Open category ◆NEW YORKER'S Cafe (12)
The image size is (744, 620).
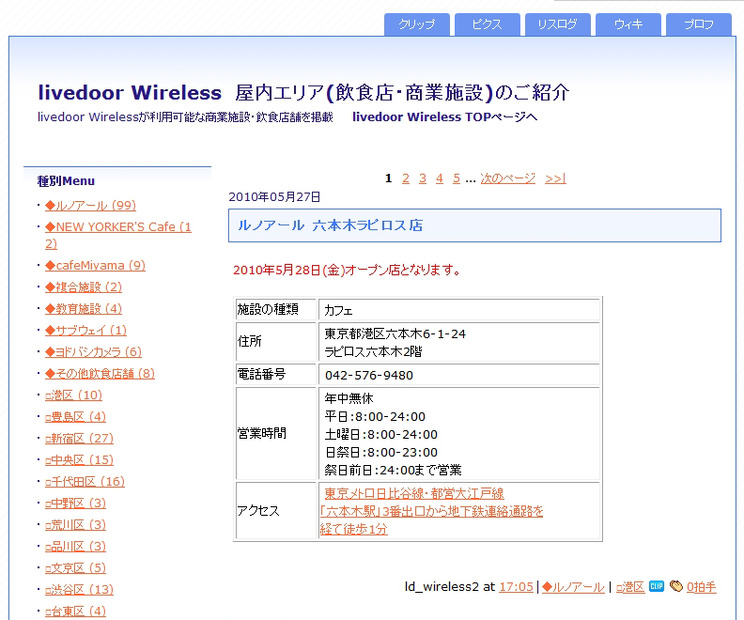(x=118, y=235)
